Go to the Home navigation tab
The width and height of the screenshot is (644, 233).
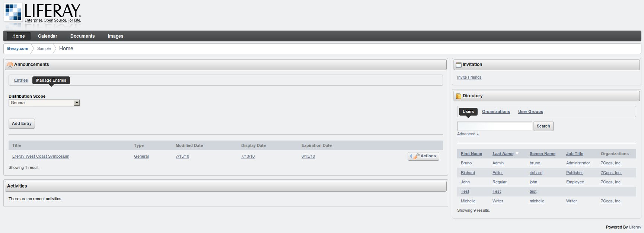[x=19, y=36]
